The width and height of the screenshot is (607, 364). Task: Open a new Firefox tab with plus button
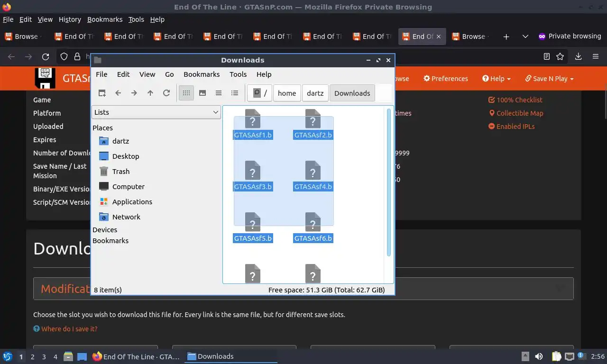506,36
